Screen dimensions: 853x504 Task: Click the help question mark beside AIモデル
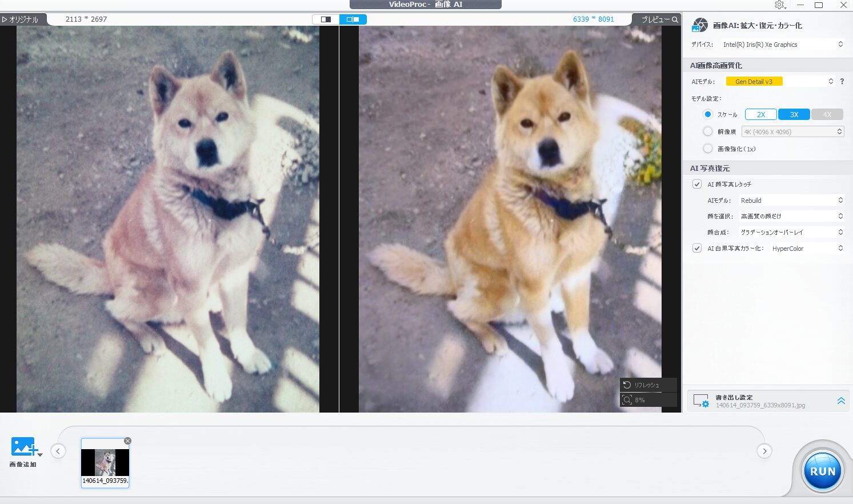coord(842,82)
